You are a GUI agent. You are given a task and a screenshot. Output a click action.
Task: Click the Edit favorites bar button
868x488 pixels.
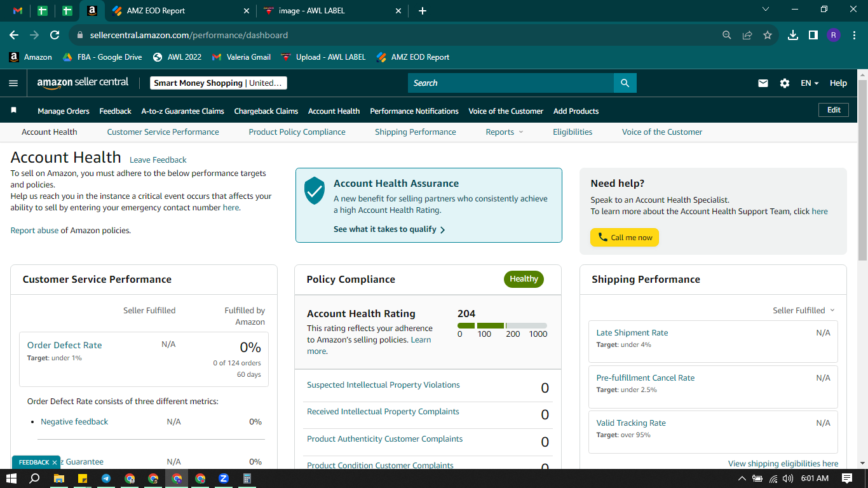click(x=834, y=110)
